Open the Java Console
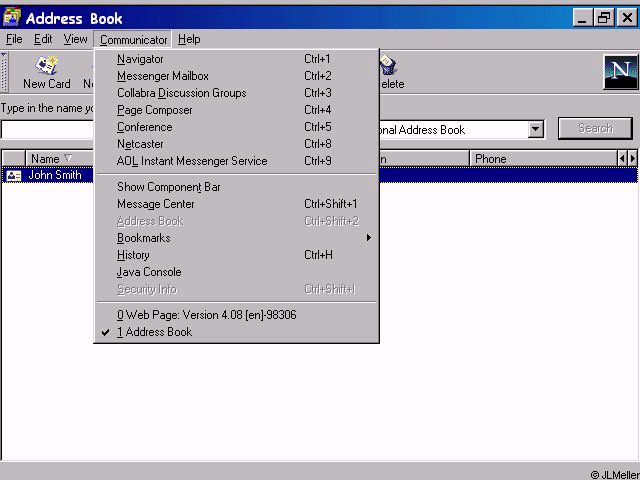This screenshot has width=640, height=480. [236, 272]
